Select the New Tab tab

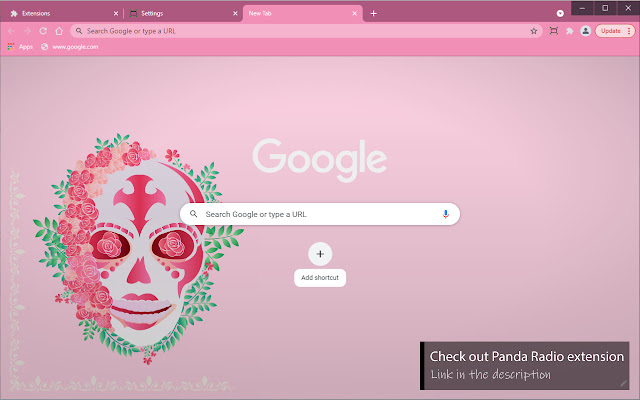302,13
